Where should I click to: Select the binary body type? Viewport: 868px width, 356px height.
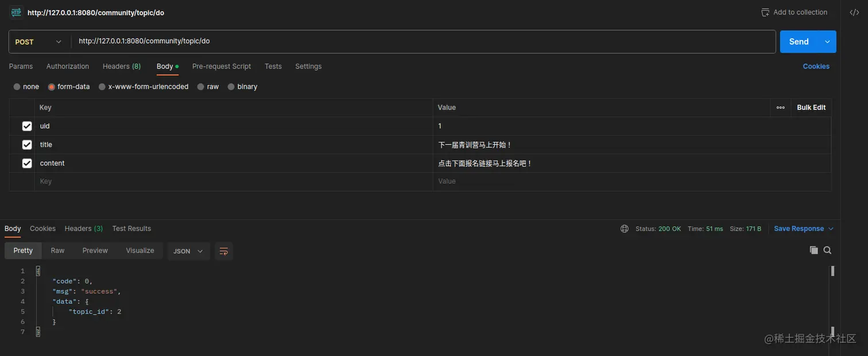pyautogui.click(x=242, y=87)
